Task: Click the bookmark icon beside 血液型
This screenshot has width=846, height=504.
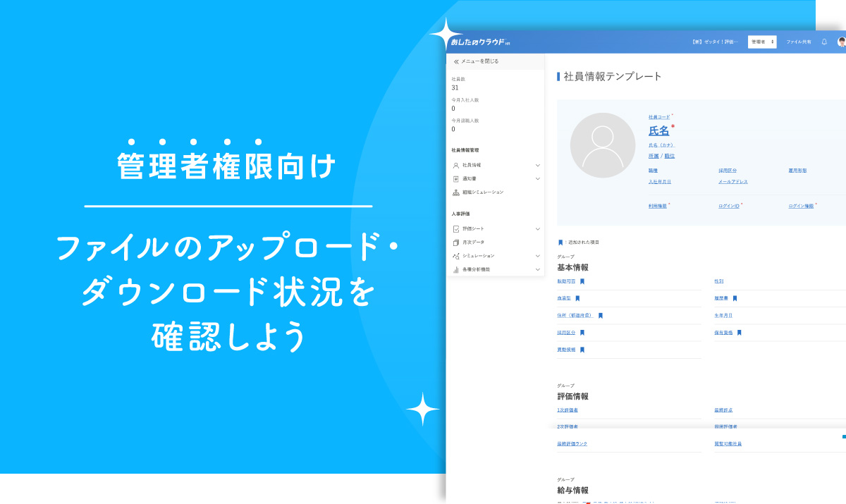Action: pyautogui.click(x=577, y=298)
